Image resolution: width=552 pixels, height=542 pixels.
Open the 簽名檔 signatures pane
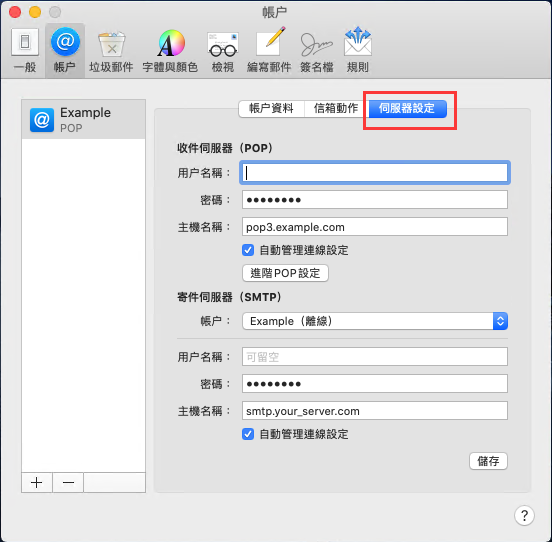316,50
